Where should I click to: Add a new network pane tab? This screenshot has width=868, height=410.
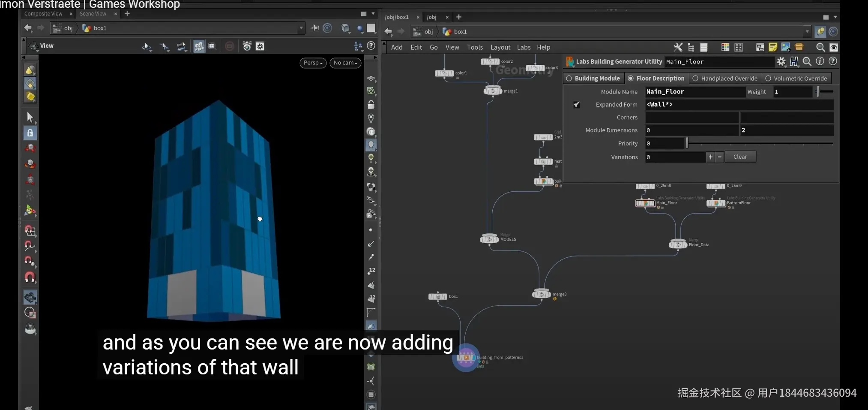pyautogui.click(x=459, y=17)
